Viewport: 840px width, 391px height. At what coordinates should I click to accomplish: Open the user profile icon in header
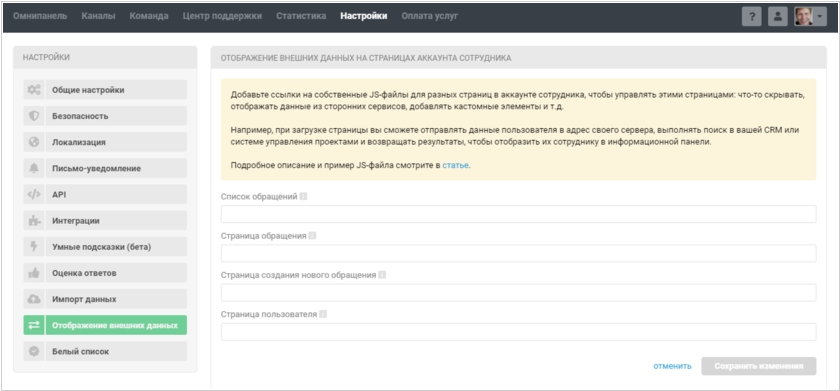[778, 17]
